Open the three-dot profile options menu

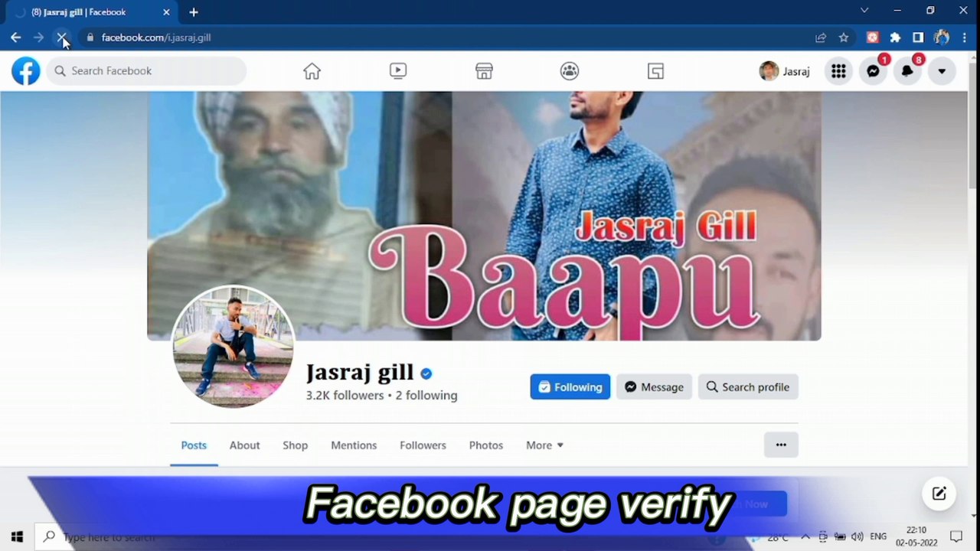click(x=781, y=445)
